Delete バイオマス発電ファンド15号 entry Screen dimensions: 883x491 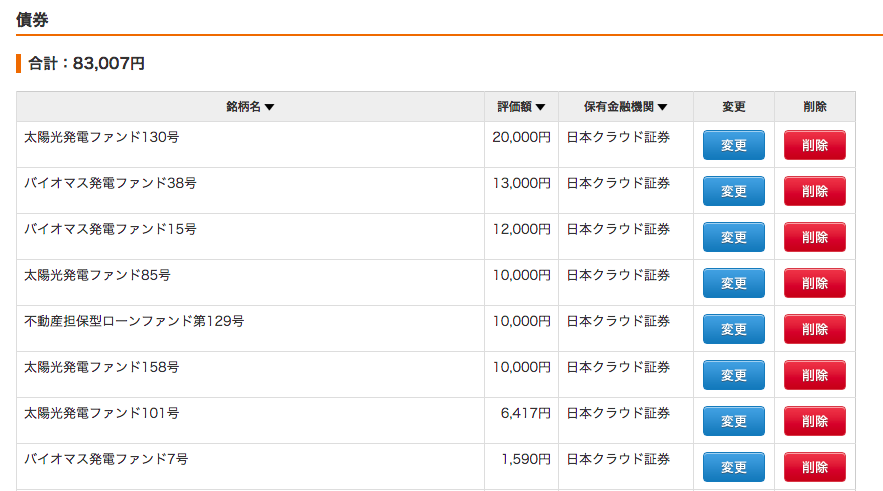point(815,237)
